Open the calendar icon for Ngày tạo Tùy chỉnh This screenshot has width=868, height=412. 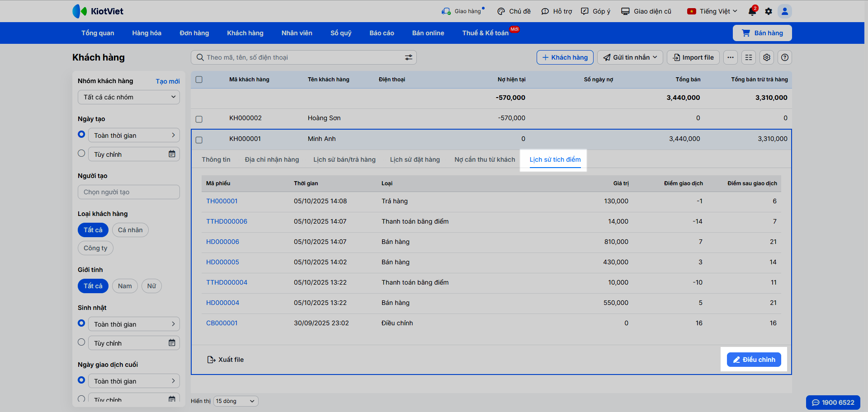(172, 154)
